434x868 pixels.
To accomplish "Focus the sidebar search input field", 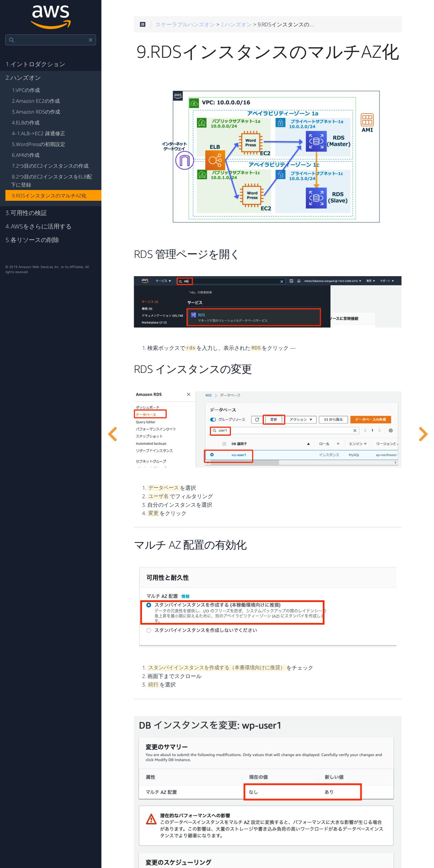I will tap(51, 40).
